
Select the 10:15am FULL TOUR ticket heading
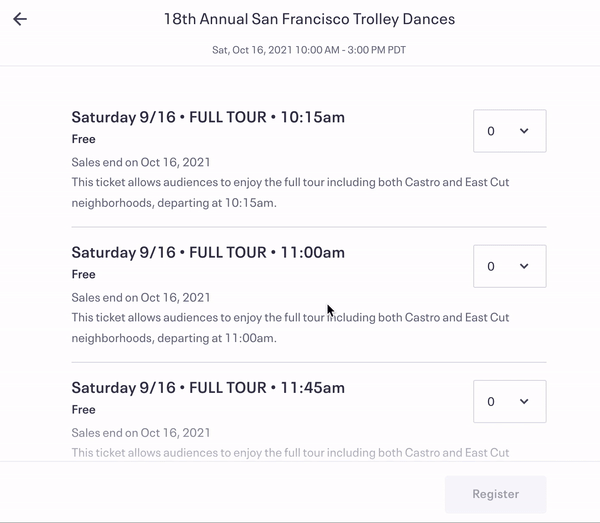[208, 117]
